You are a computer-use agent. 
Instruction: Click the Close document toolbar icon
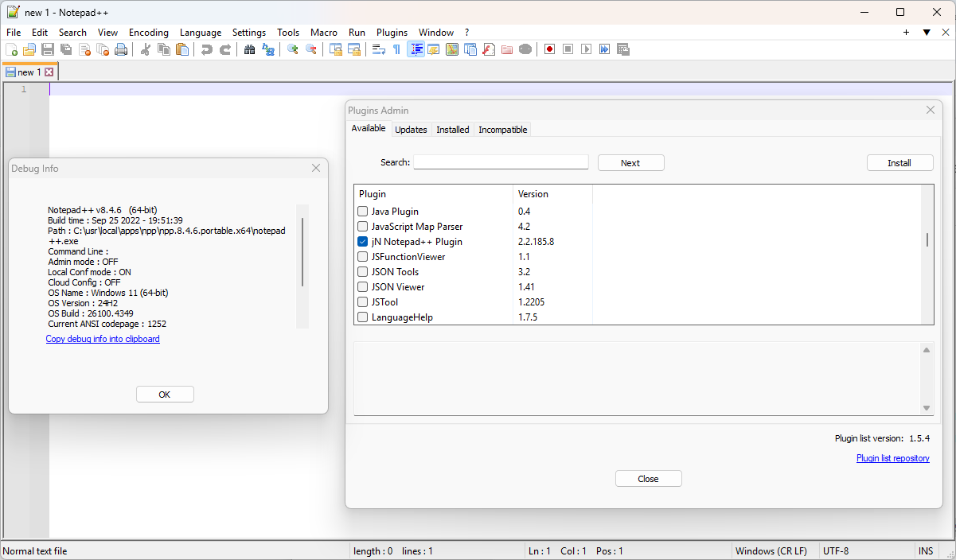[84, 49]
